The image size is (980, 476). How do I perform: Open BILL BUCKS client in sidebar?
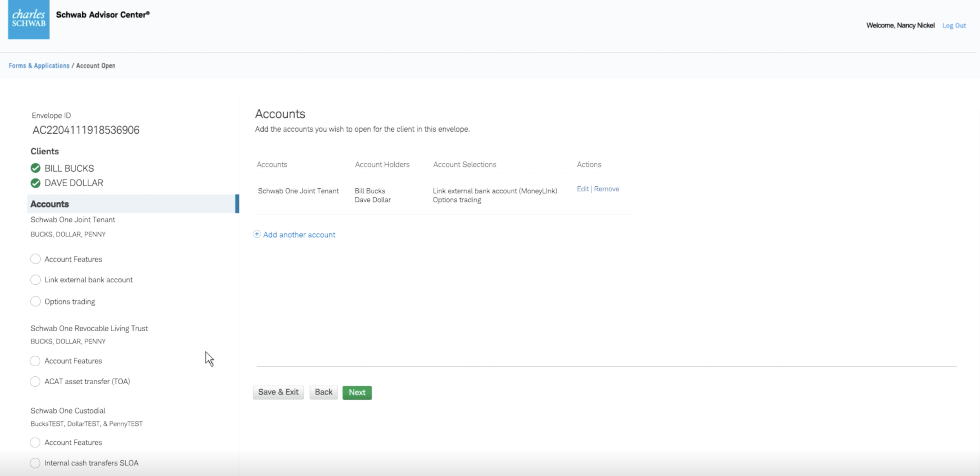(x=69, y=168)
